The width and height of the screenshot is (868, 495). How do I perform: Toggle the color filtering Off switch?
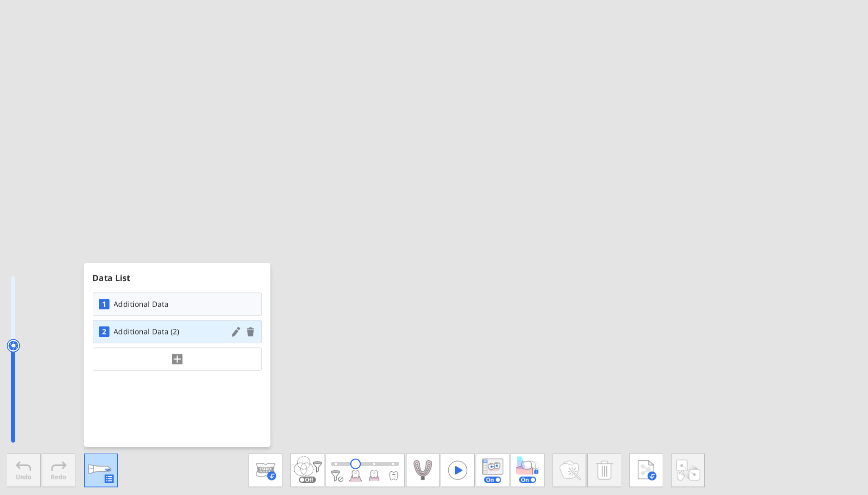pyautogui.click(x=307, y=480)
